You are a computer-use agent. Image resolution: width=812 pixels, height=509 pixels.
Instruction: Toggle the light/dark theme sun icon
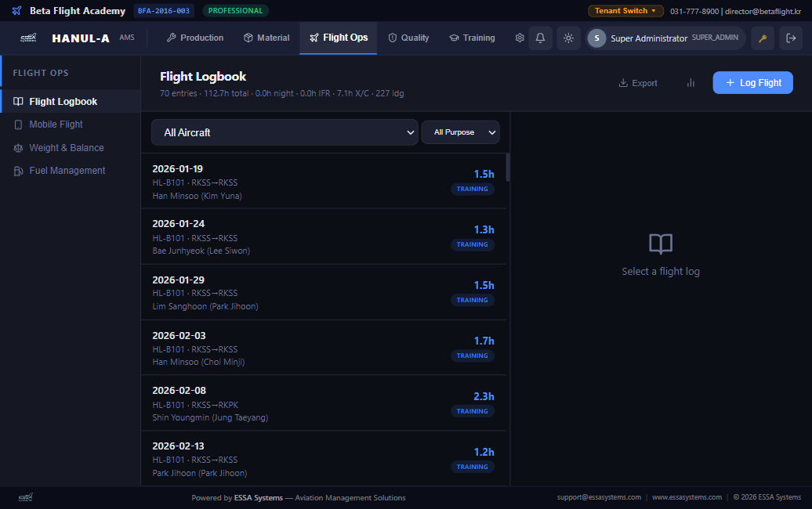point(568,38)
